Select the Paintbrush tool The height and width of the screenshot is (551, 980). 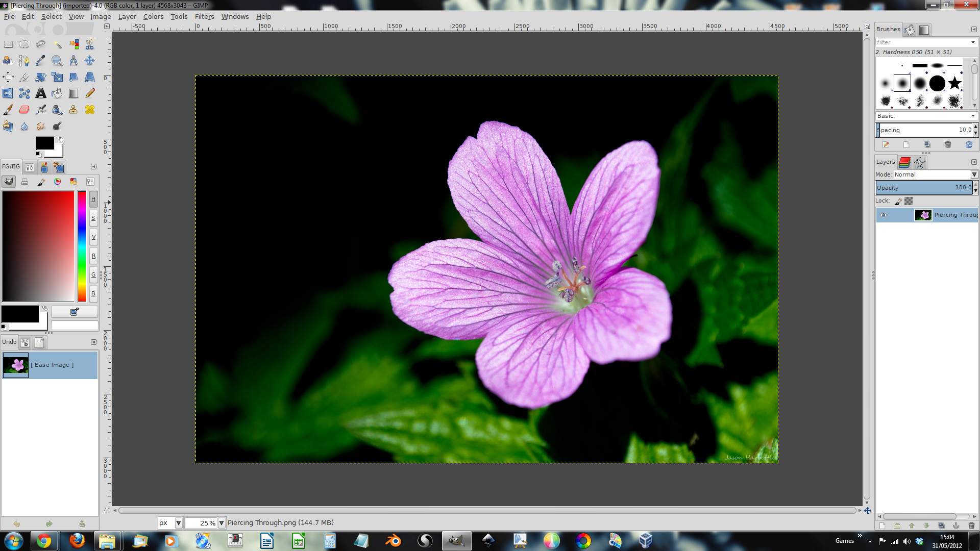8,110
